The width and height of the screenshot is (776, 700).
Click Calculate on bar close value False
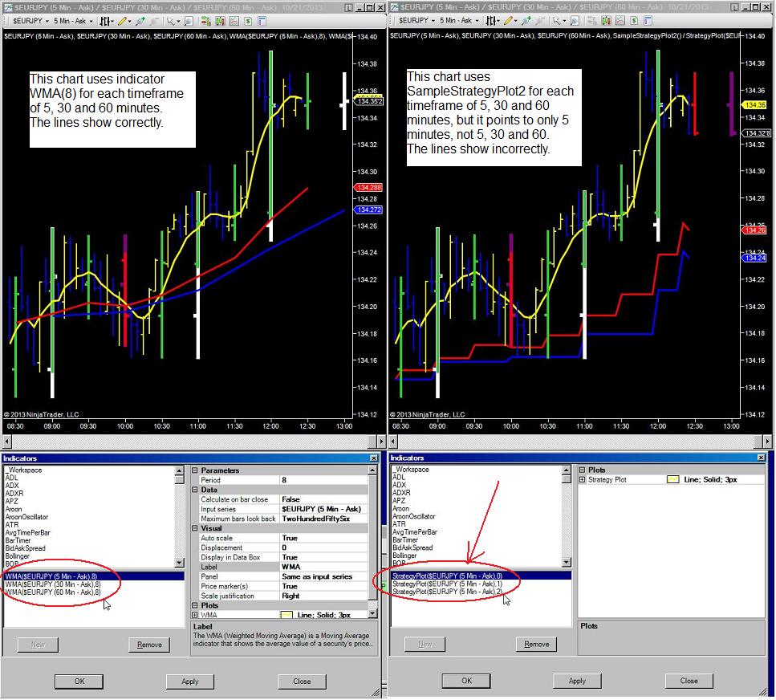click(x=323, y=499)
